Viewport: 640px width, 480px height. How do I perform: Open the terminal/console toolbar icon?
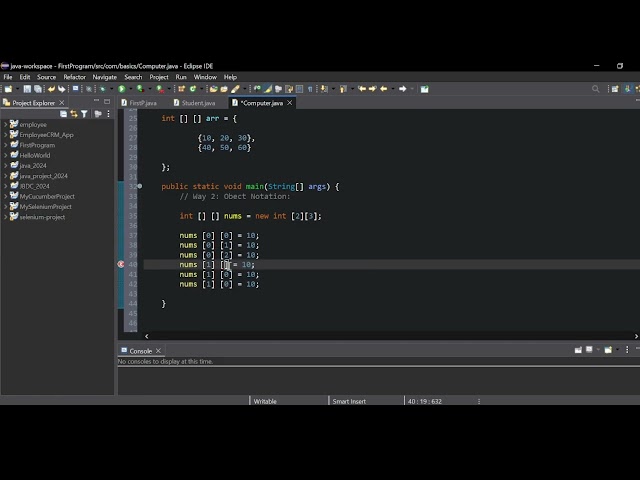tap(76, 89)
